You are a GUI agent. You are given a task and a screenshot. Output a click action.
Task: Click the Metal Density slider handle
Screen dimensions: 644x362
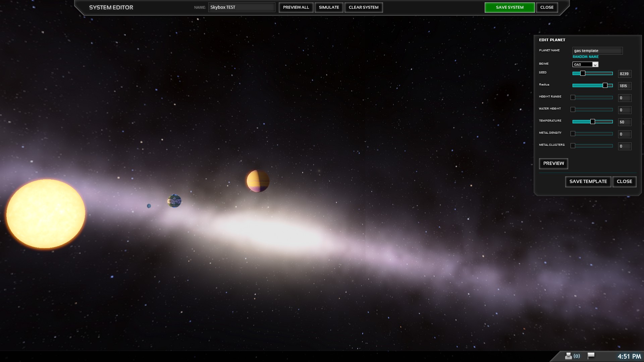[573, 134]
